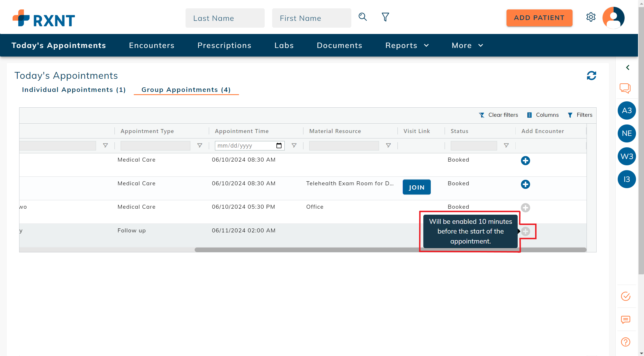The height and width of the screenshot is (356, 644).
Task: Click the Visit Link column header
Action: (x=416, y=131)
